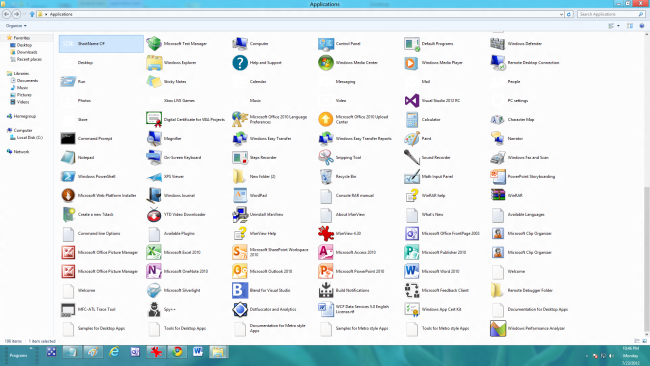Click the Windows PowerShell icon
This screenshot has width=650, height=366.
pos(68,177)
